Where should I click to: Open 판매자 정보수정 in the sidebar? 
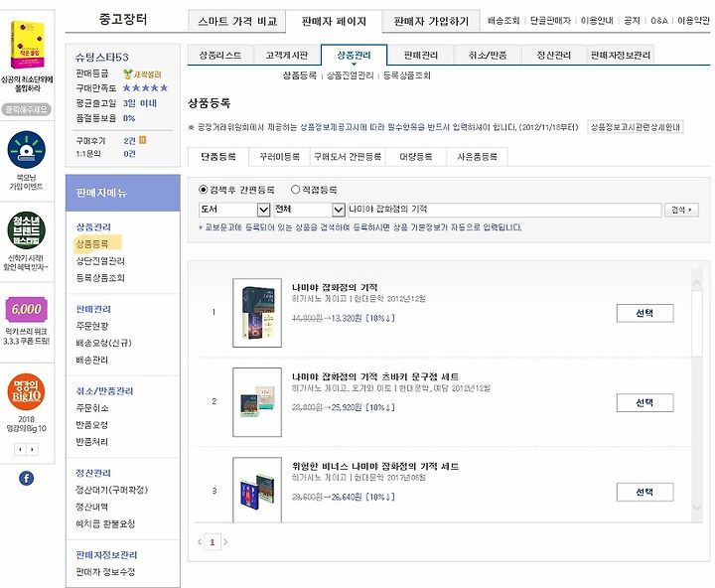(x=105, y=571)
